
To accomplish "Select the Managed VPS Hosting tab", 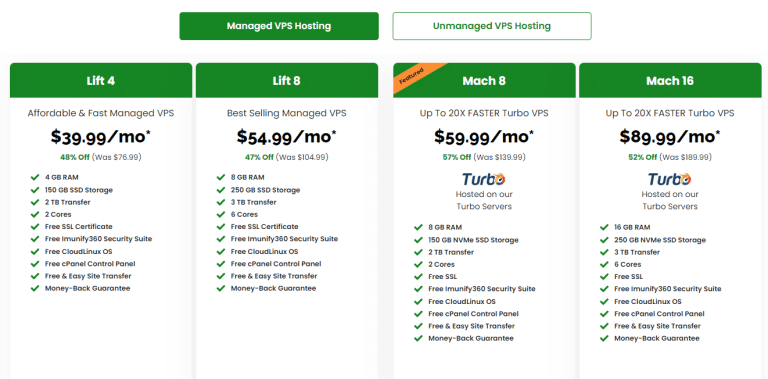I will [x=279, y=26].
